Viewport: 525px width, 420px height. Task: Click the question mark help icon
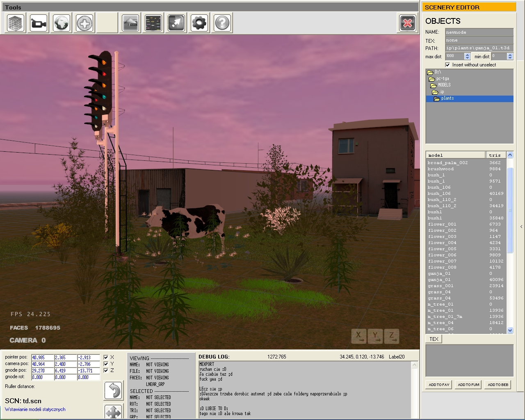(x=222, y=23)
